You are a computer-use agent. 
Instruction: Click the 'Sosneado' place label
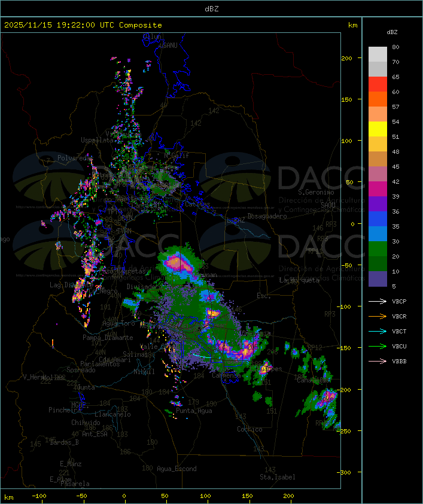point(81,370)
